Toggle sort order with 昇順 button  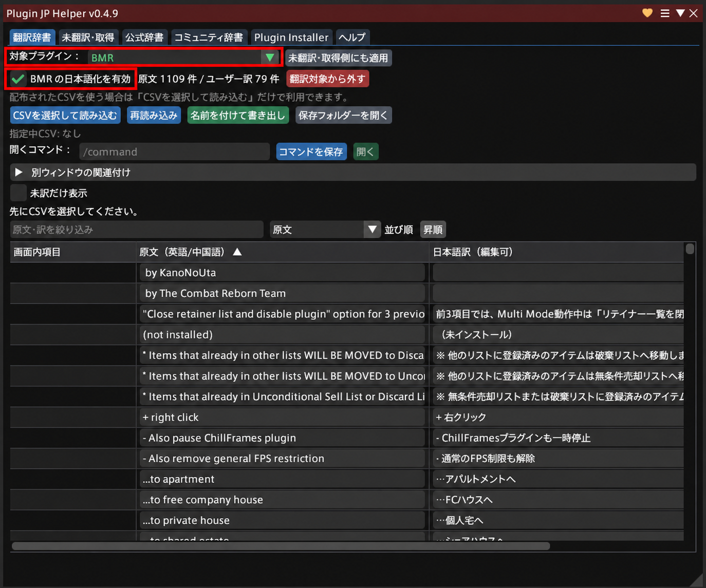coord(433,230)
